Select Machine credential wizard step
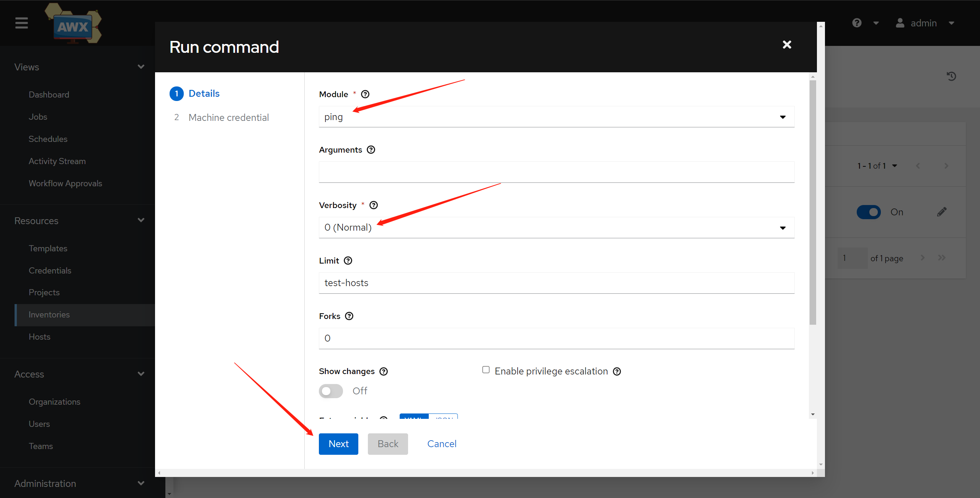 tap(229, 117)
